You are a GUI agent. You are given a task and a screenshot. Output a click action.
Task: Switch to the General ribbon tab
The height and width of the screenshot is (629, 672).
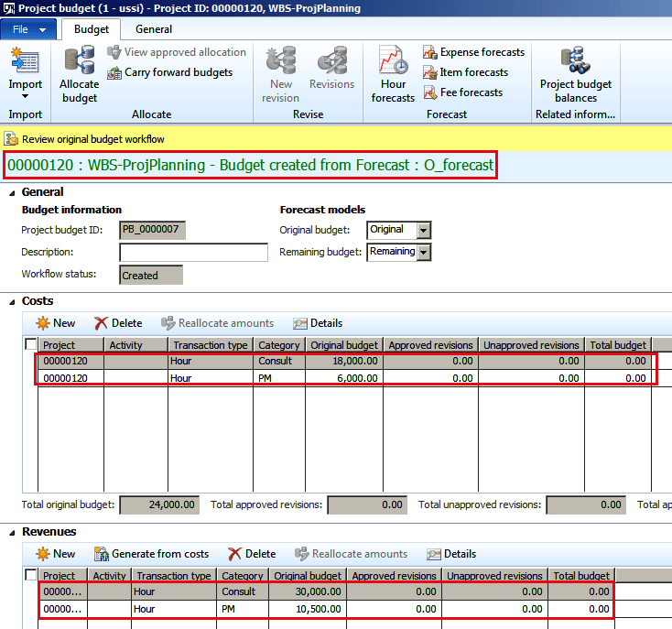click(x=154, y=29)
